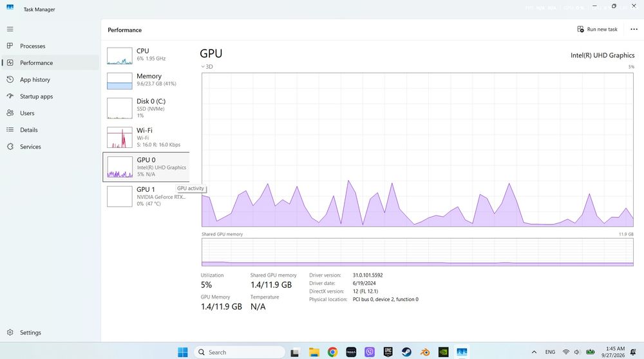644x359 pixels.
Task: Open the three-dot more options menu
Action: click(634, 29)
